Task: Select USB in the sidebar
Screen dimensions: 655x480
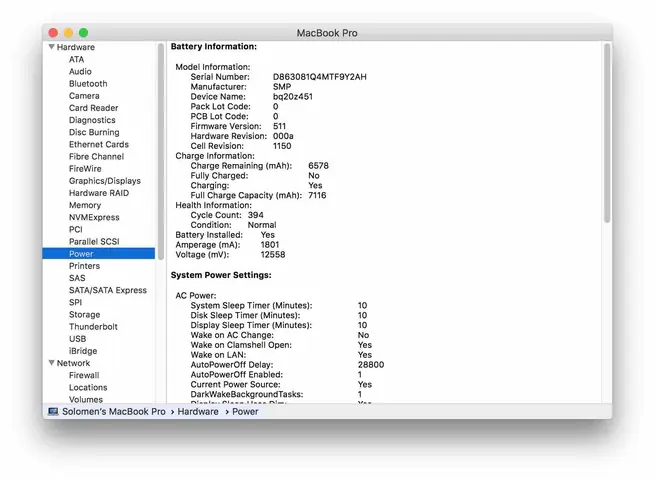Action: click(x=77, y=338)
